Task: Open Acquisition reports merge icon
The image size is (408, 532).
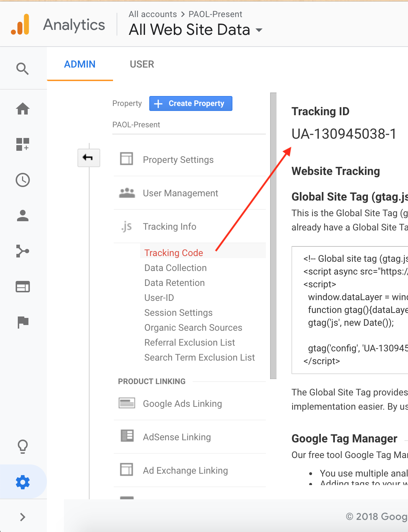Action: (23, 251)
